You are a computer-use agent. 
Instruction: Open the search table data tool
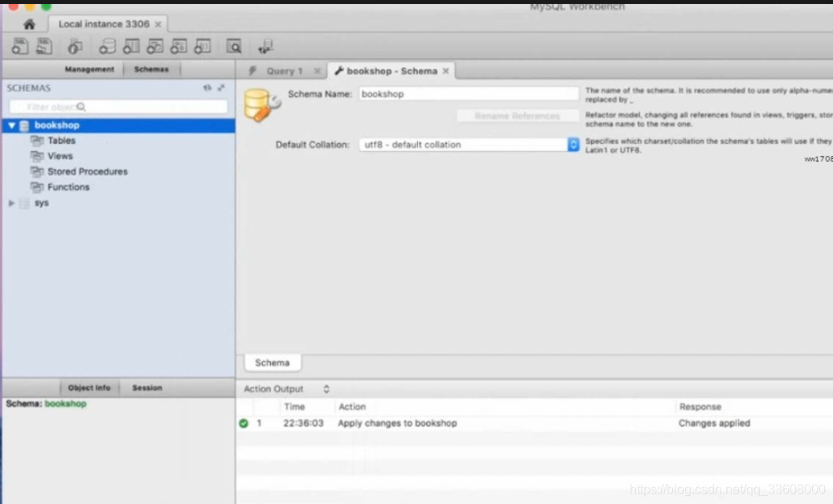[234, 47]
